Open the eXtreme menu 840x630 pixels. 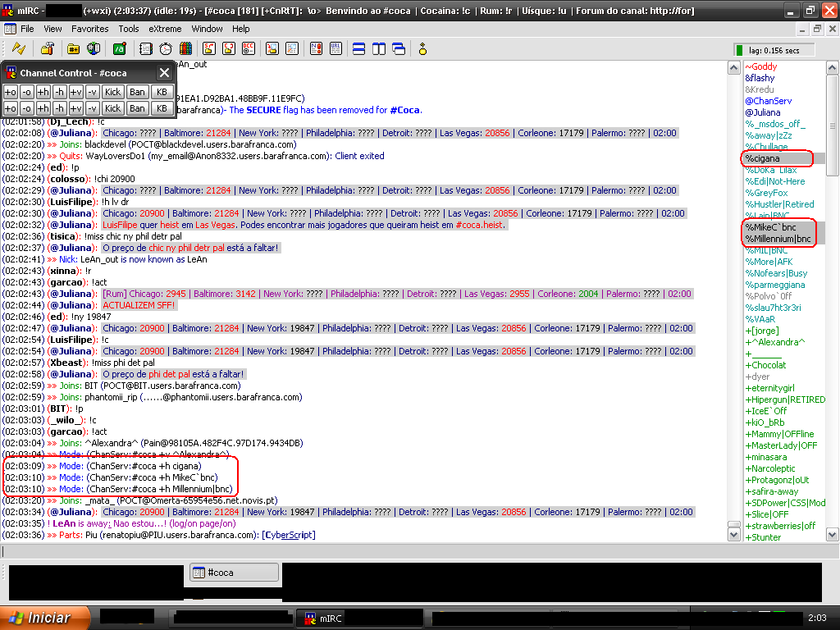pyautogui.click(x=165, y=29)
